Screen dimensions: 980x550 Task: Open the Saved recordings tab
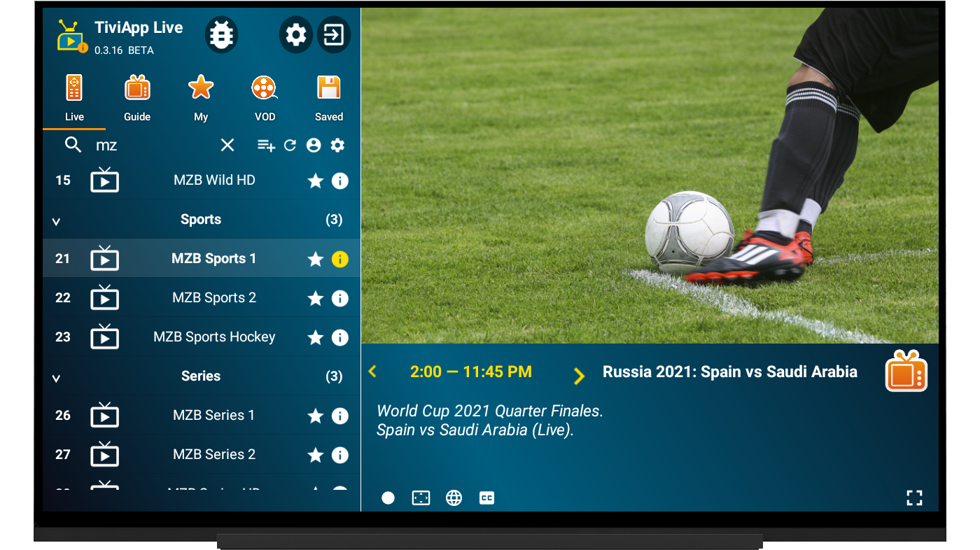pos(329,98)
